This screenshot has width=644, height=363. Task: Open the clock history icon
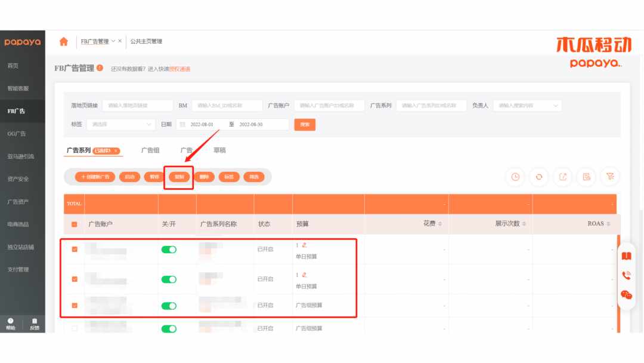point(515,177)
